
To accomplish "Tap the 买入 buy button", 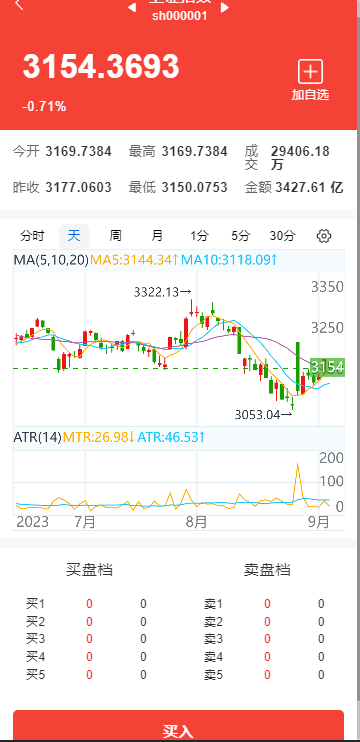I will pyautogui.click(x=178, y=725).
